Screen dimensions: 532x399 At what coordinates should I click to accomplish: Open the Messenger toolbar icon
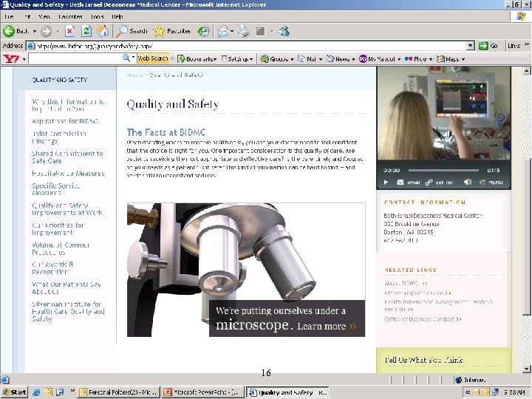(284, 31)
